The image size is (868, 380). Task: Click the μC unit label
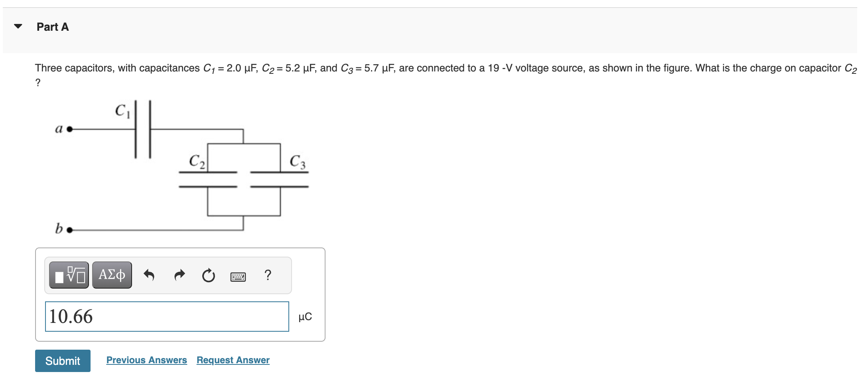[x=305, y=317]
